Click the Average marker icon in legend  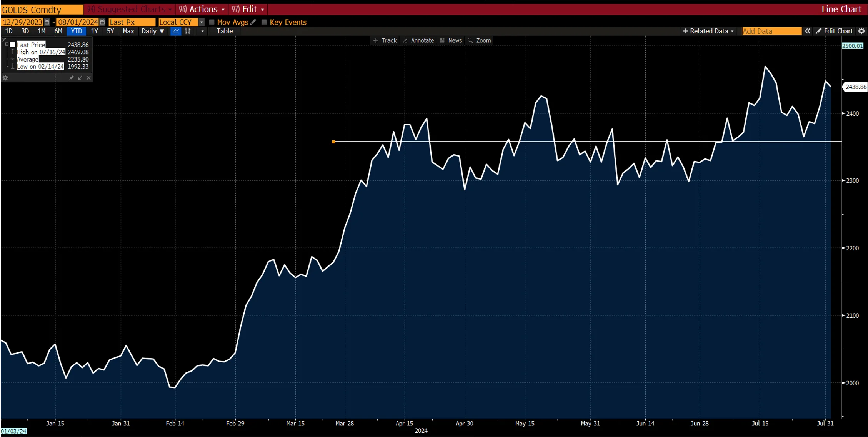click(x=13, y=59)
